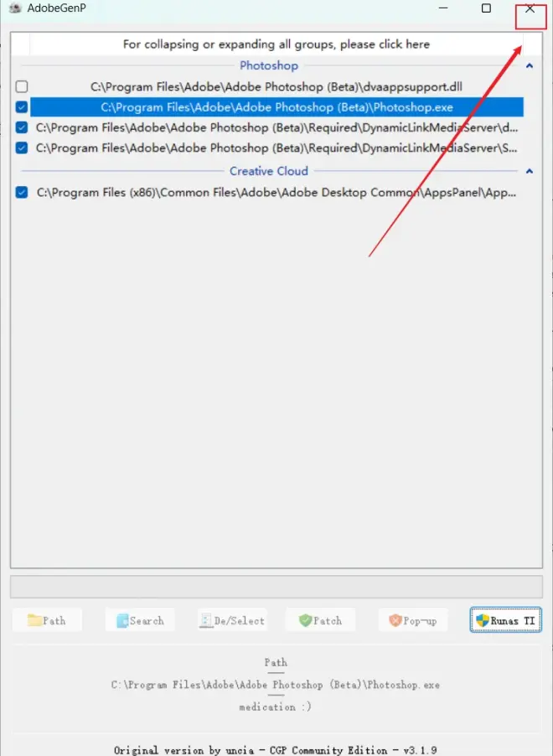Click the AdobeGenP title bar app icon

pyautogui.click(x=15, y=8)
